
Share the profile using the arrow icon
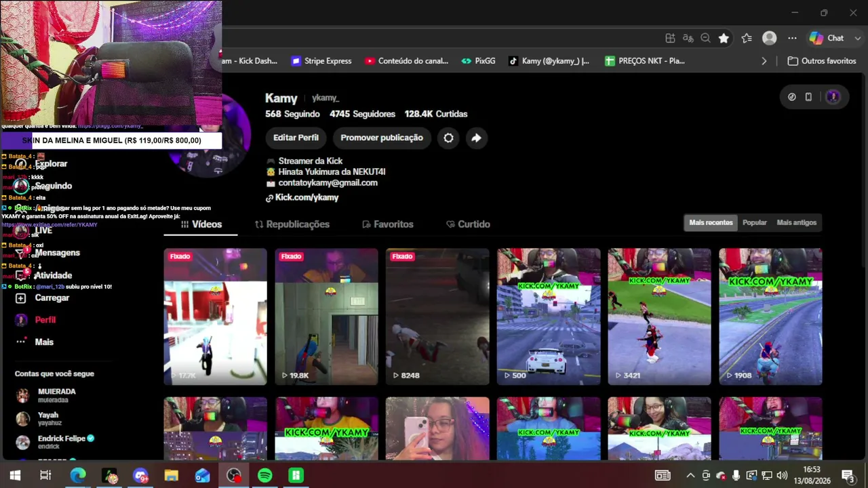point(476,138)
